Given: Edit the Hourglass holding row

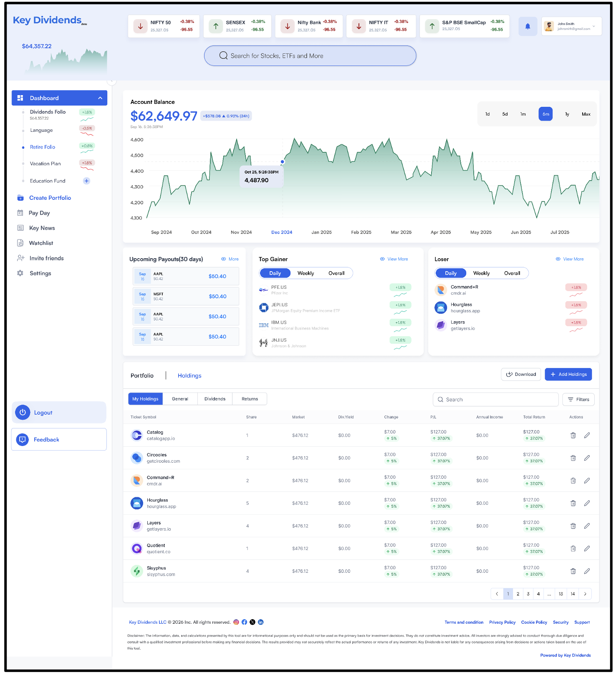Looking at the screenshot, I should 587,503.
